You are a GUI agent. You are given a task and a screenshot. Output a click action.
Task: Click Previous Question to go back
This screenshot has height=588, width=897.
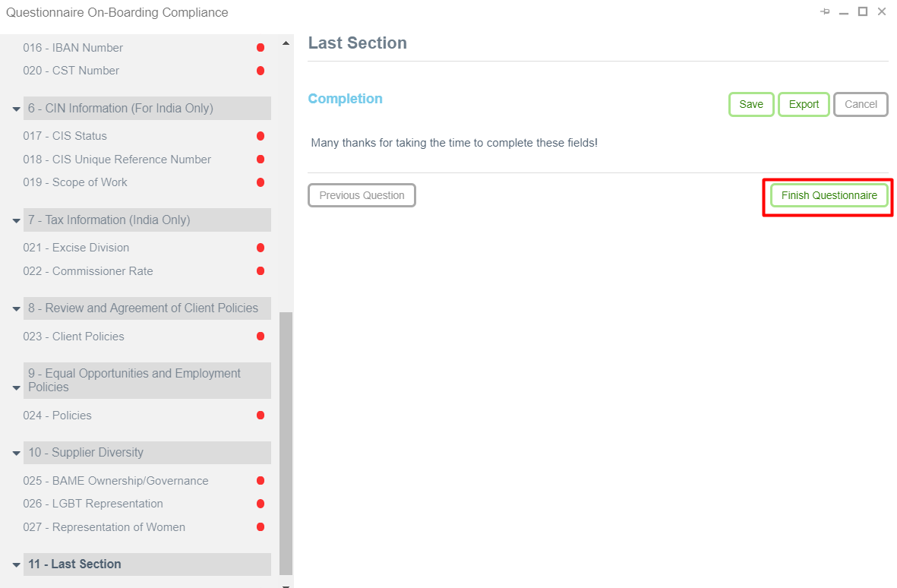tap(362, 195)
